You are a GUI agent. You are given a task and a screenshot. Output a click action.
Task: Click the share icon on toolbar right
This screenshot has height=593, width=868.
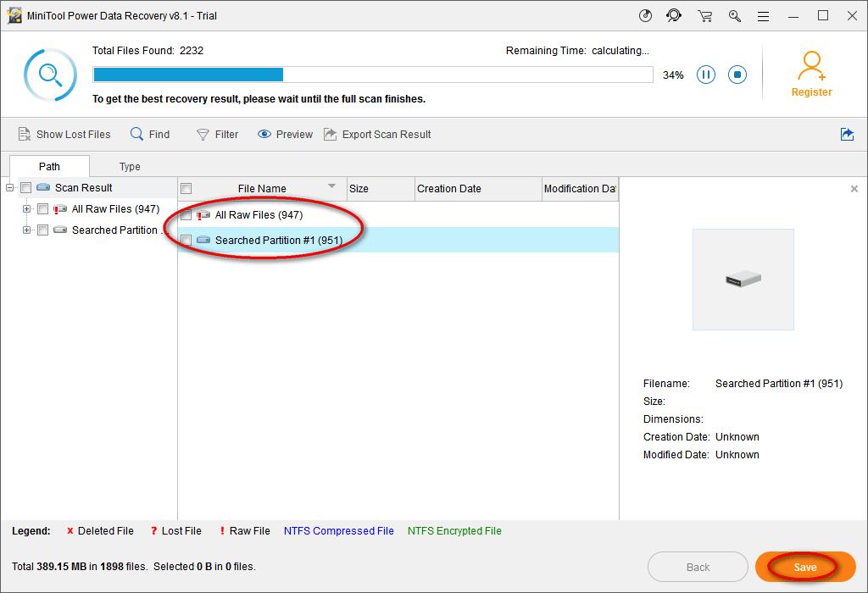(847, 134)
